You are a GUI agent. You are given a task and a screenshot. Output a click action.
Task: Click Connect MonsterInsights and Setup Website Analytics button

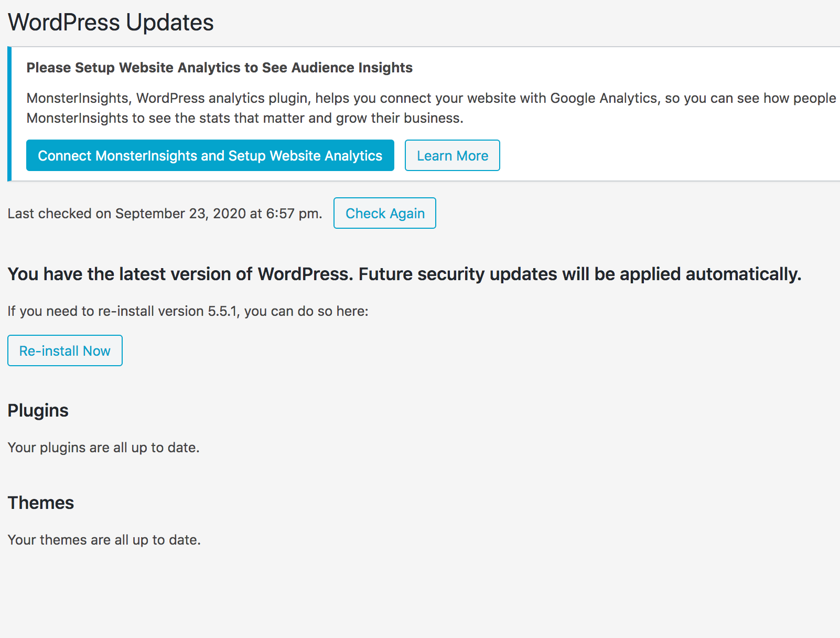pos(210,155)
